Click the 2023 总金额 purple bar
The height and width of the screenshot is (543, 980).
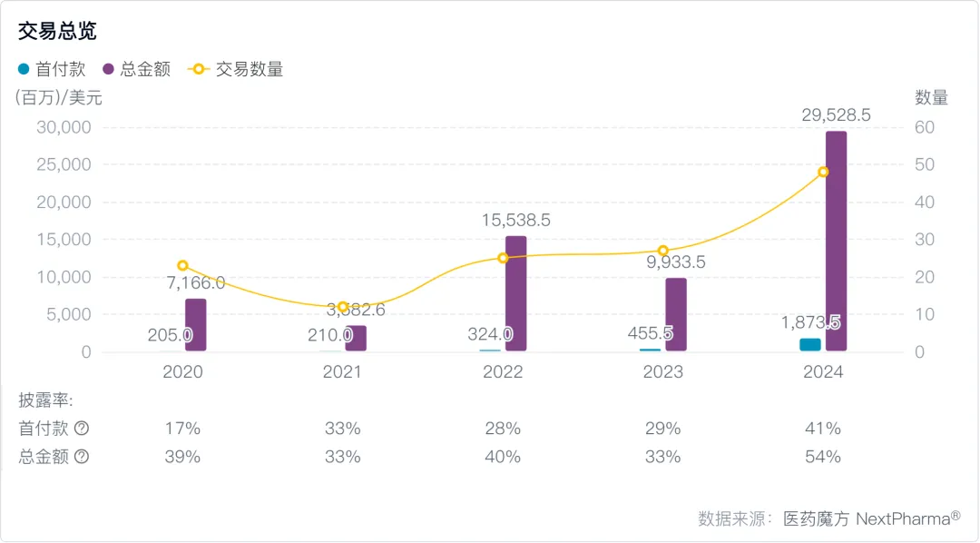coord(676,314)
